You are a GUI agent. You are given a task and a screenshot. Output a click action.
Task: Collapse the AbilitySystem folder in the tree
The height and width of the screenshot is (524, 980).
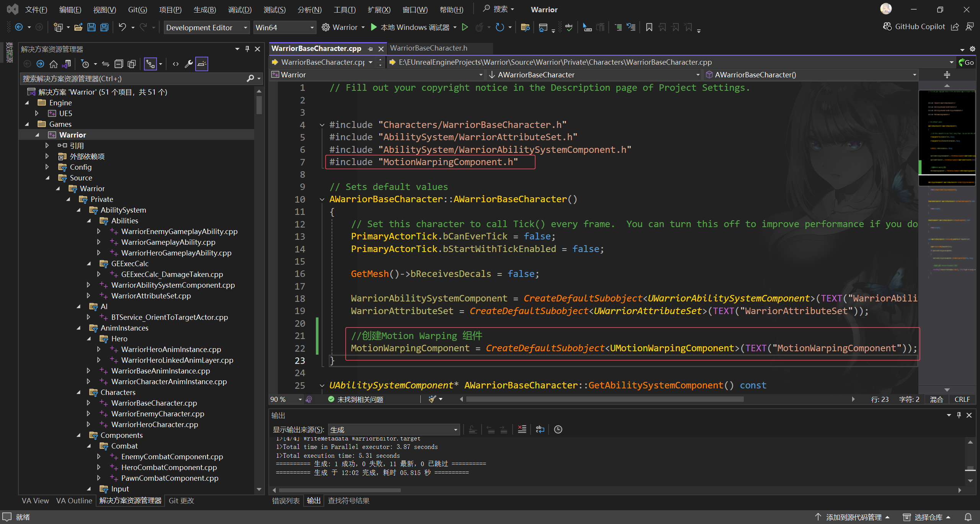(x=78, y=210)
